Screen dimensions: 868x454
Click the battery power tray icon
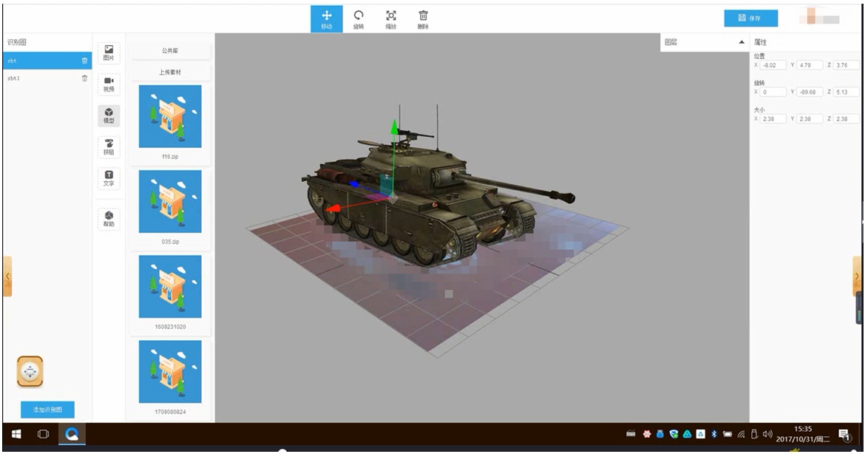[728, 434]
